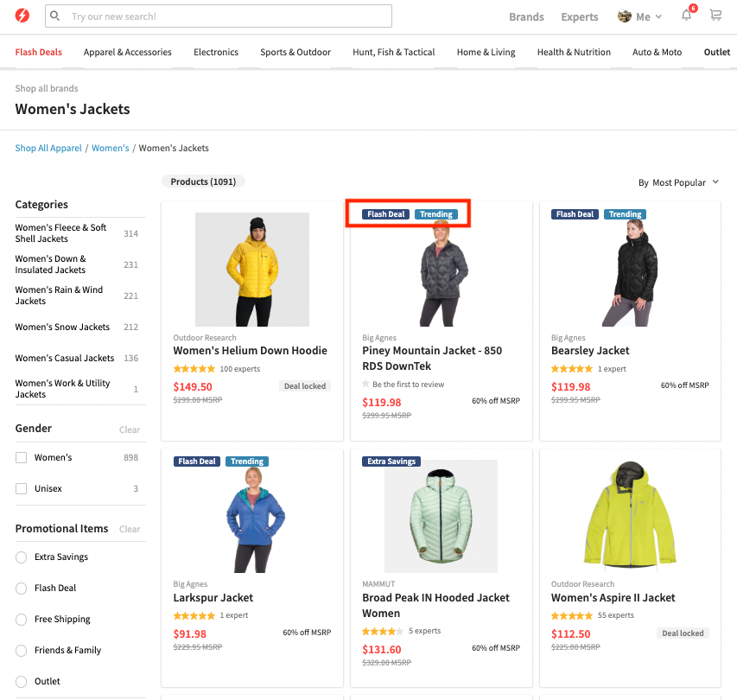Select the Extra Savings promotional filter

[21, 557]
